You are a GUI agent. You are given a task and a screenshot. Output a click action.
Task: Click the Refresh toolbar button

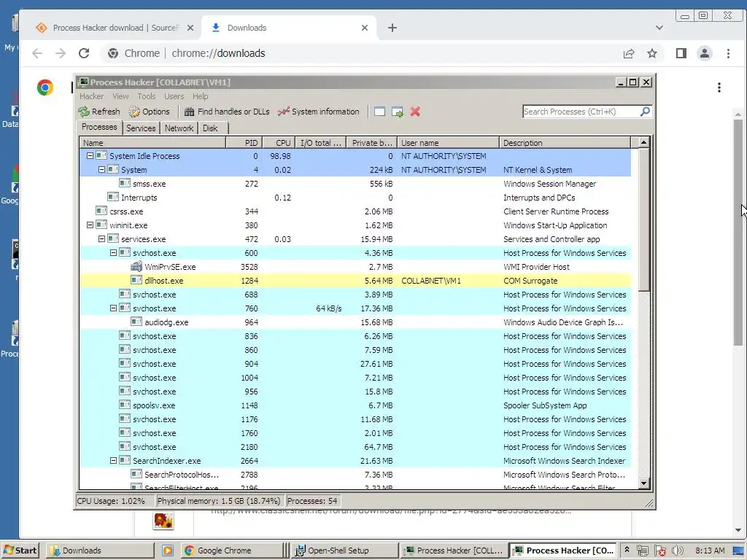[x=99, y=112]
